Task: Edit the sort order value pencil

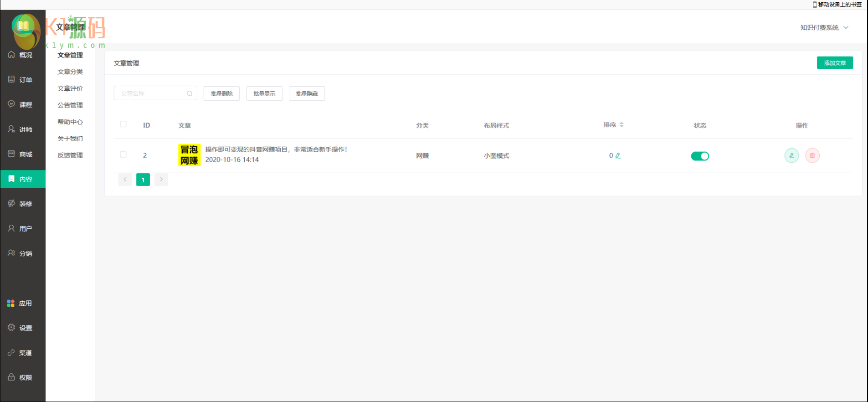Action: pos(618,155)
